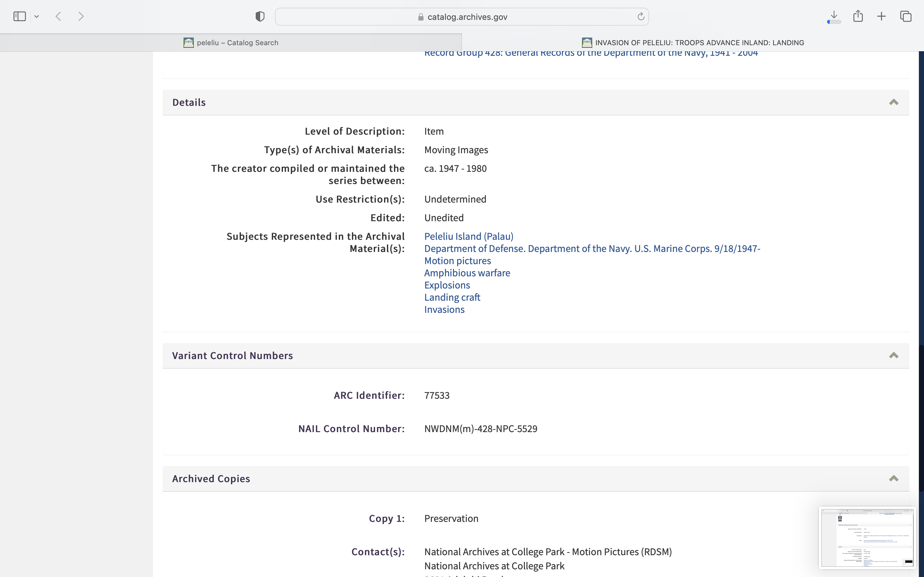Go forward to next page
The width and height of the screenshot is (924, 577).
pos(81,16)
